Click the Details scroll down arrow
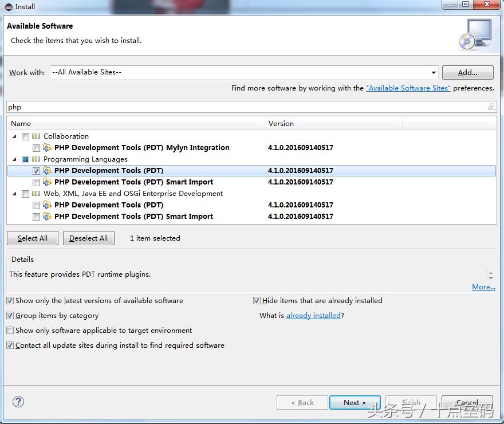 coord(491,277)
